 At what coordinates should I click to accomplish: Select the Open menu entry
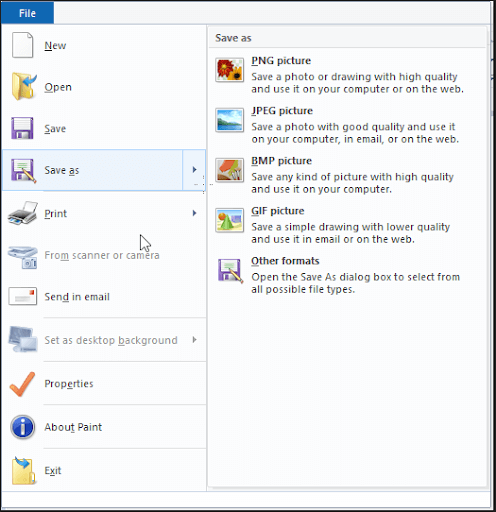point(104,87)
